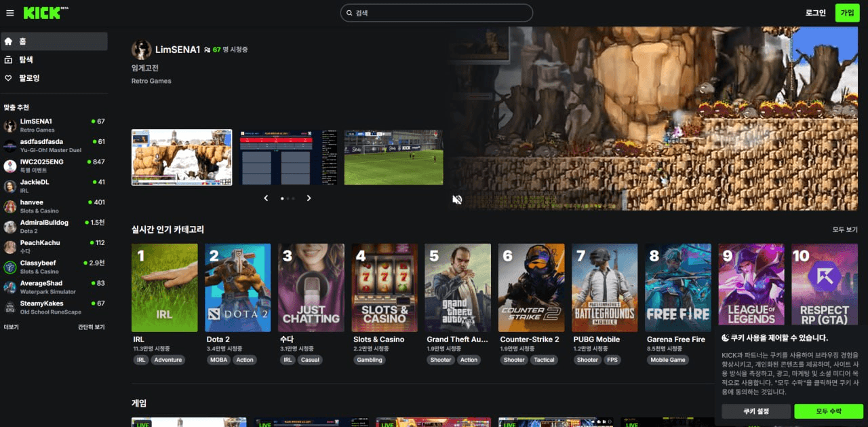This screenshot has height=427, width=868.
Task: Open LimSENA1 channel in recommended list
Action: pyautogui.click(x=54, y=126)
